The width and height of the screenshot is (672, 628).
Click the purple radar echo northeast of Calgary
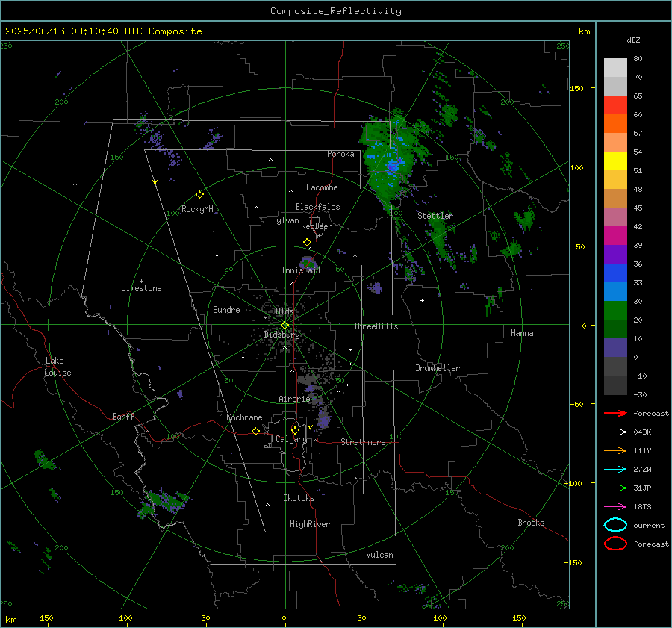coord(324,420)
